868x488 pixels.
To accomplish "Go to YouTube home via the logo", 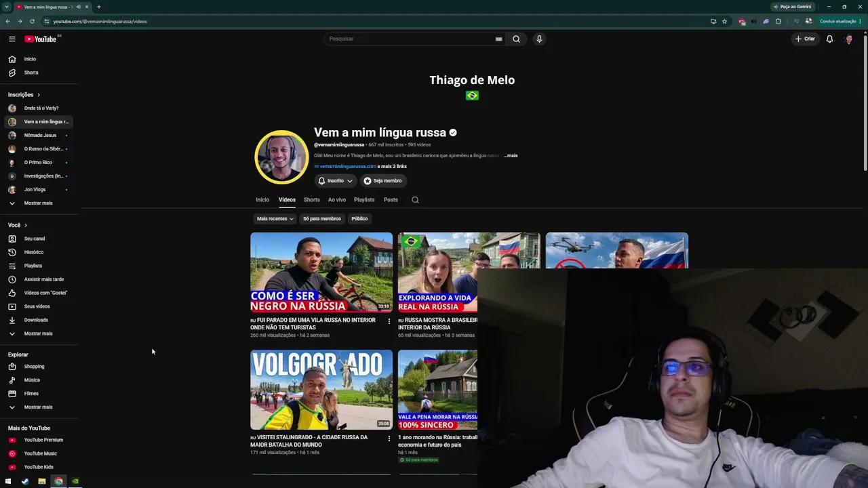I will point(41,39).
